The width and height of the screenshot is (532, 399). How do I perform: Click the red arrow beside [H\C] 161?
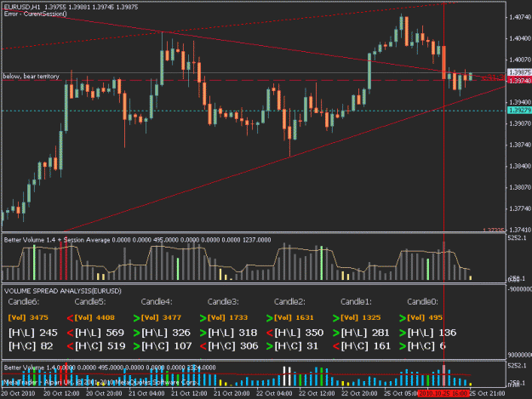click(336, 346)
